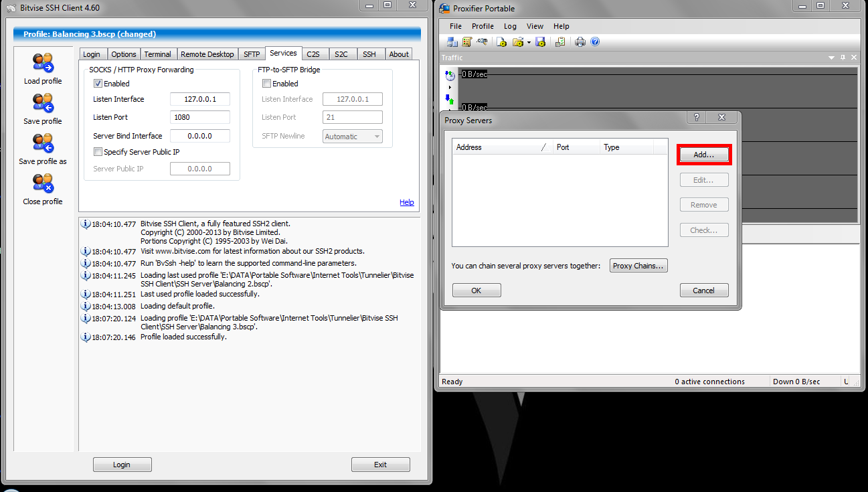Close the current Bitvise profile
The width and height of the screenshot is (868, 492).
[x=42, y=189]
